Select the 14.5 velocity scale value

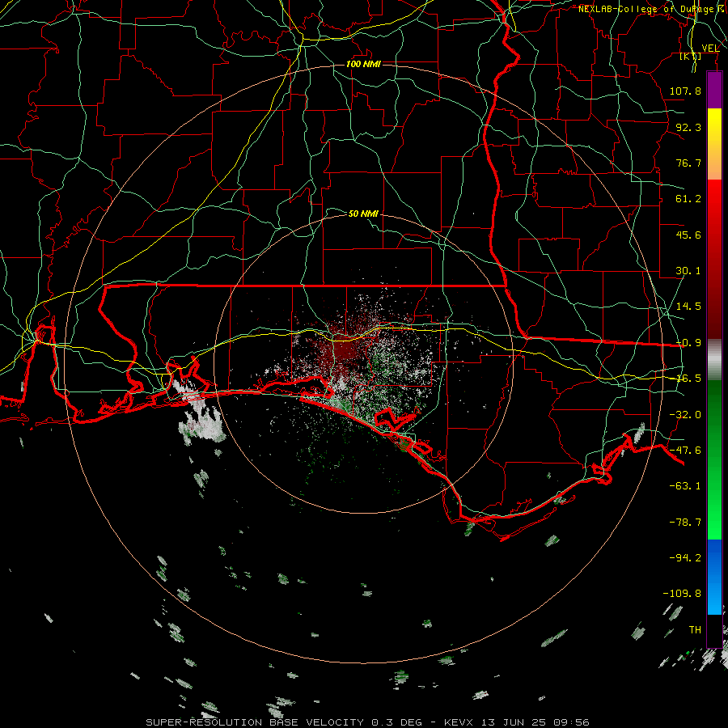pyautogui.click(x=688, y=307)
